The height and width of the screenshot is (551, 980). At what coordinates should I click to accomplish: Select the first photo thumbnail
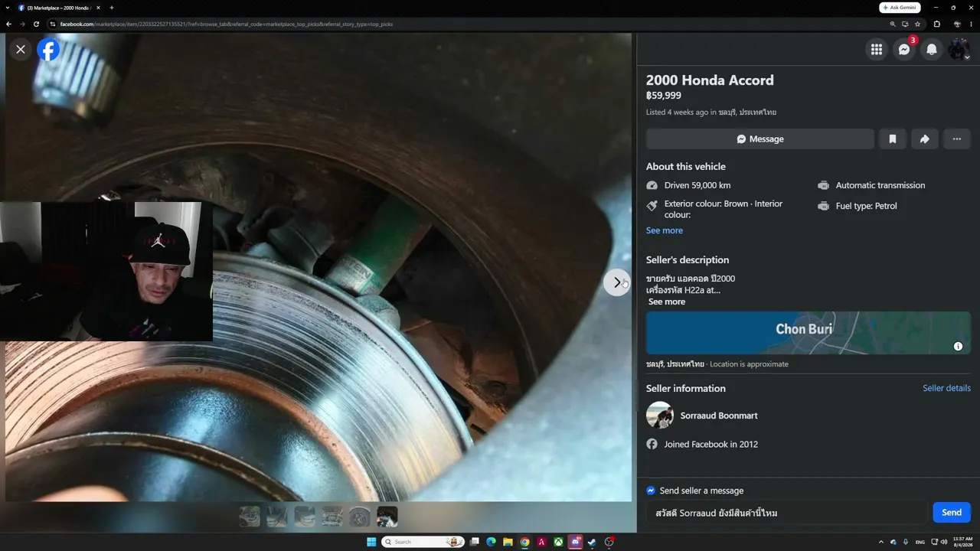(250, 517)
